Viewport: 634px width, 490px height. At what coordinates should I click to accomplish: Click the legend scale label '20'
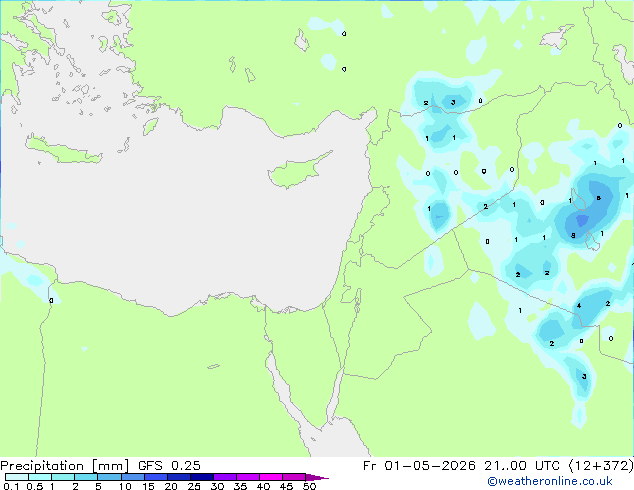(x=171, y=486)
